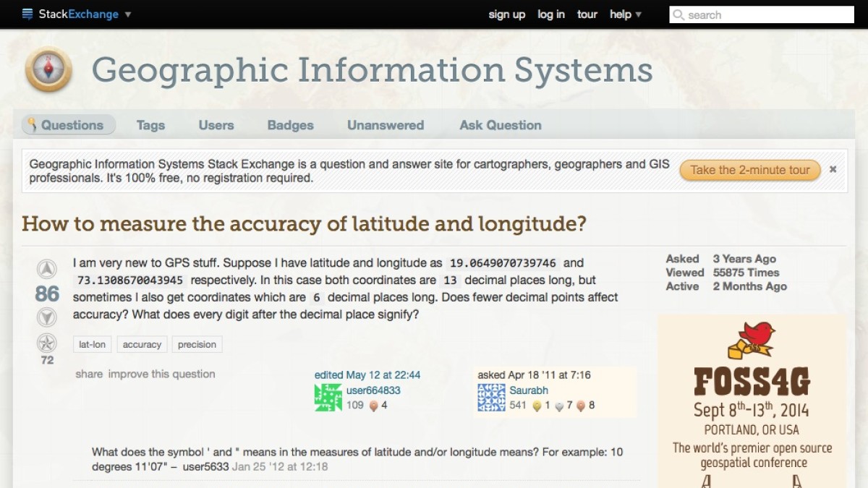Open the Unanswered tab
The image size is (868, 488).
(385, 124)
